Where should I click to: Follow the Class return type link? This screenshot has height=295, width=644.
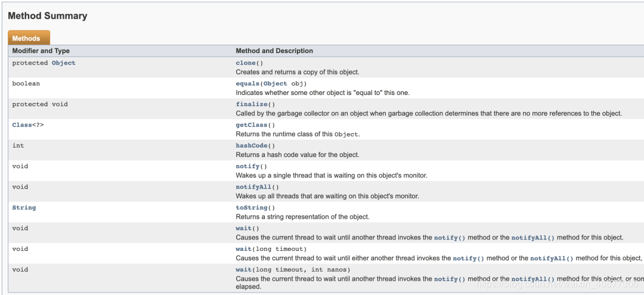click(x=22, y=125)
